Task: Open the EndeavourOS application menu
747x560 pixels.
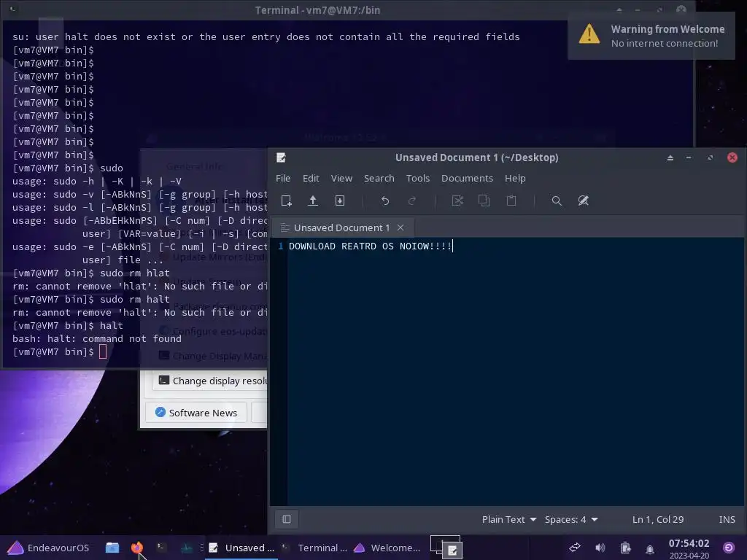Action: pyautogui.click(x=48, y=548)
